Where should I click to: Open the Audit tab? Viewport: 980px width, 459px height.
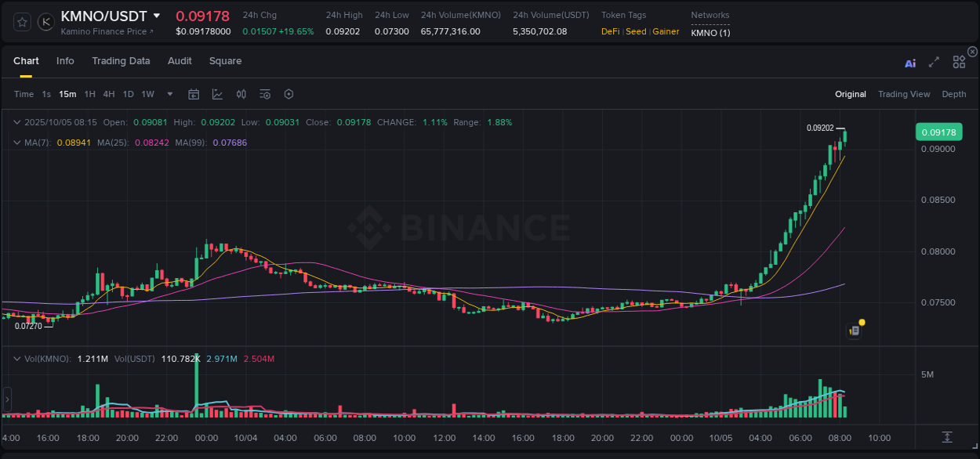(x=180, y=61)
